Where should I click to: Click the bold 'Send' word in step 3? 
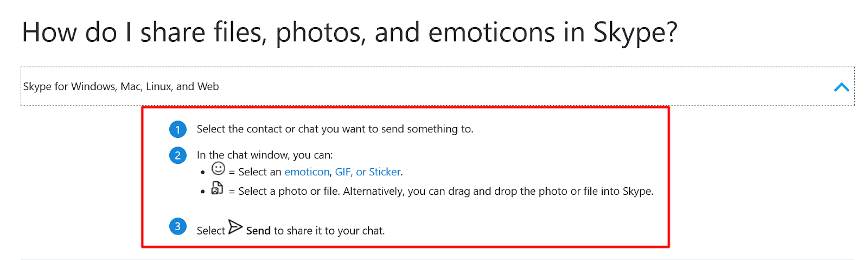click(258, 231)
